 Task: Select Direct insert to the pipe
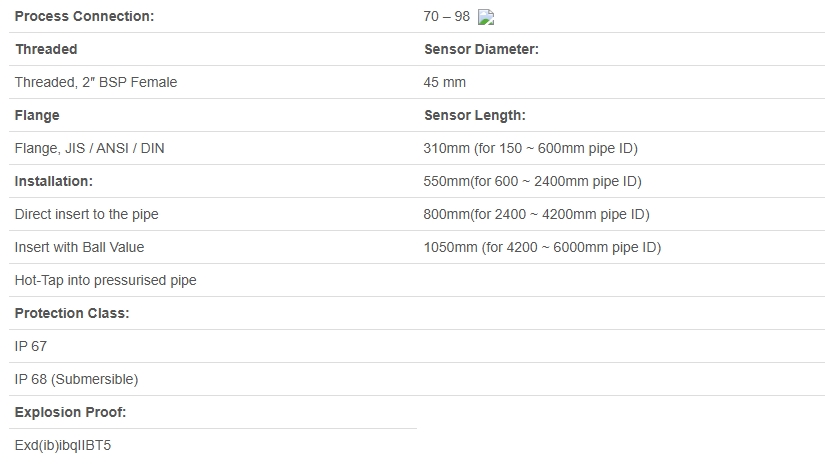coord(87,214)
